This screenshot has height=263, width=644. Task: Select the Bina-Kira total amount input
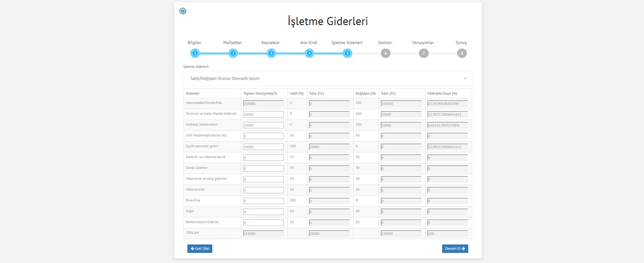click(x=264, y=201)
